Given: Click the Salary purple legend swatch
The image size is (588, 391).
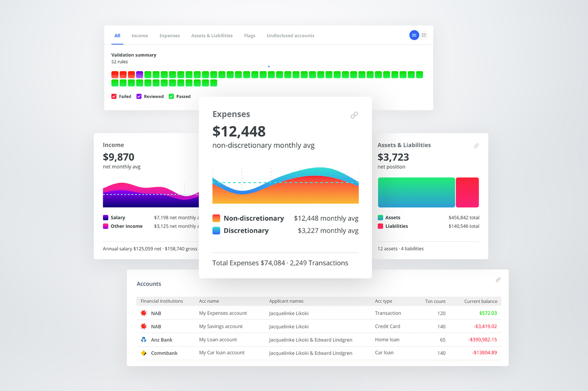Looking at the screenshot, I should (106, 218).
